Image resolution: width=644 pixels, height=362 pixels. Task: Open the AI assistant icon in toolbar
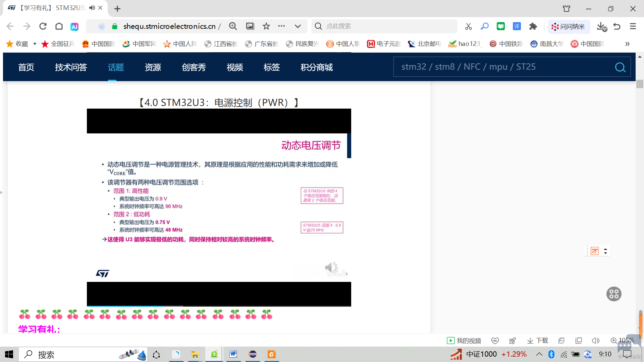click(74, 26)
